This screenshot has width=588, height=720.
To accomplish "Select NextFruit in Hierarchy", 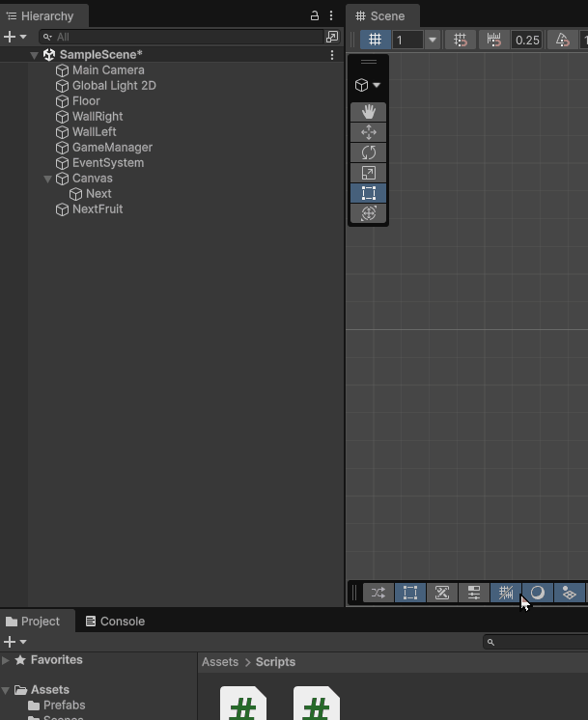I will [x=98, y=209].
